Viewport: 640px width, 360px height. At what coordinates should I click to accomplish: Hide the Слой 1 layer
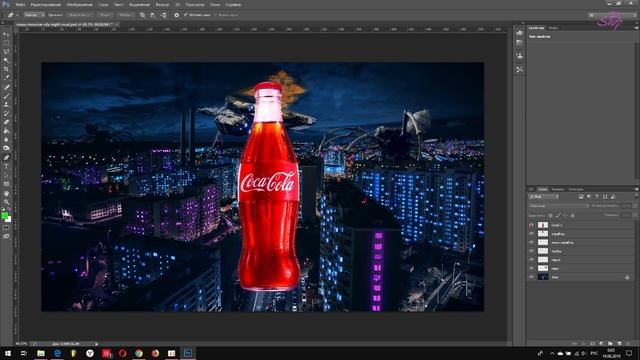pyautogui.click(x=531, y=225)
